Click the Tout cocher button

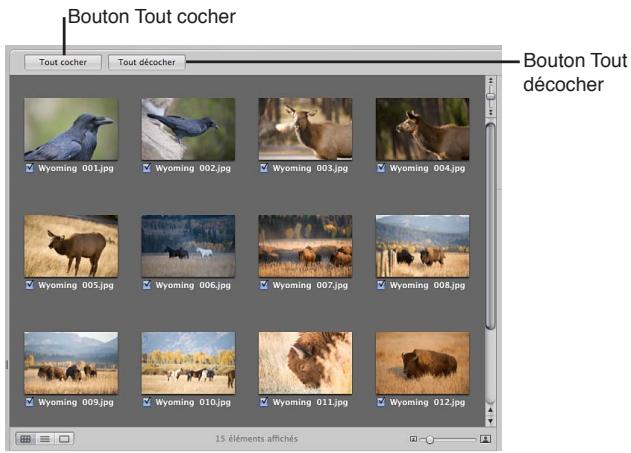click(63, 62)
